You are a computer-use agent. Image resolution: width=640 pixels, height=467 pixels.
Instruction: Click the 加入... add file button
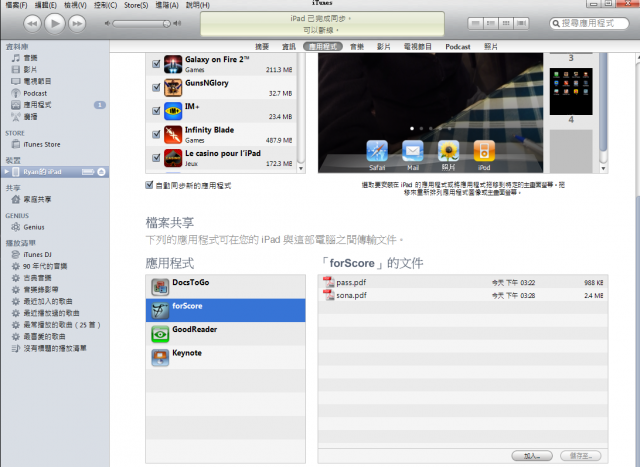click(532, 456)
